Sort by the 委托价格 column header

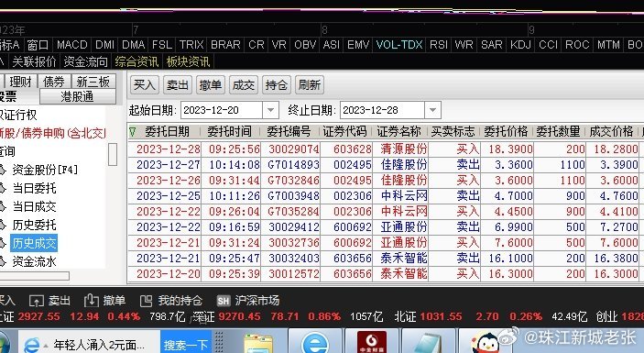tap(506, 132)
